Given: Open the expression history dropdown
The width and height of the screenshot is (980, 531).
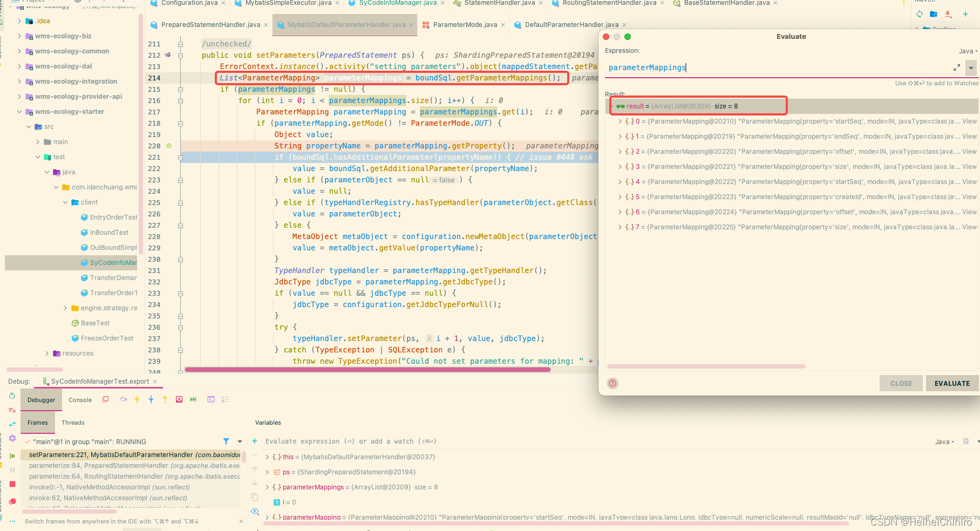Looking at the screenshot, I should coord(971,68).
